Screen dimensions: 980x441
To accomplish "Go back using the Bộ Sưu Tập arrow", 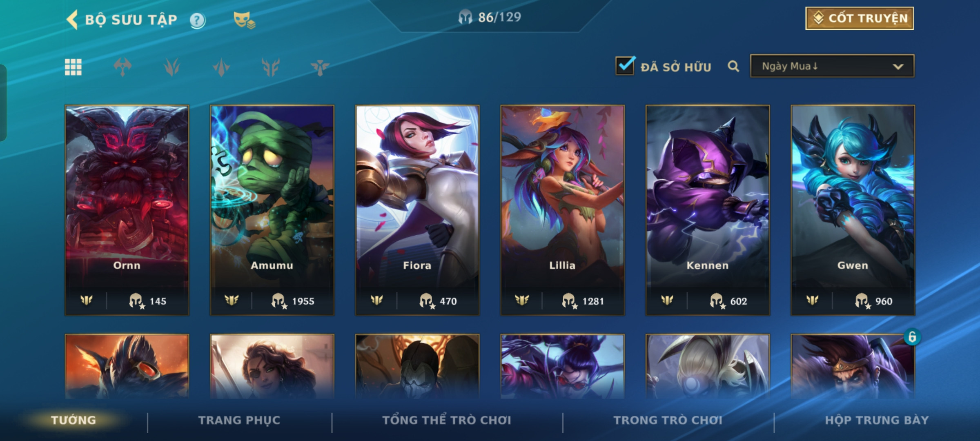I will coord(72,20).
